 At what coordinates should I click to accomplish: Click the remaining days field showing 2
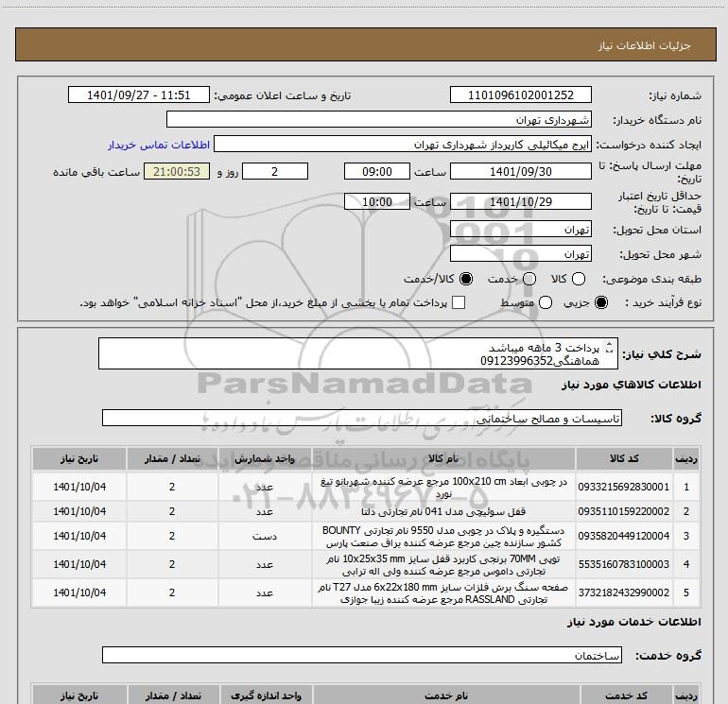(x=275, y=171)
